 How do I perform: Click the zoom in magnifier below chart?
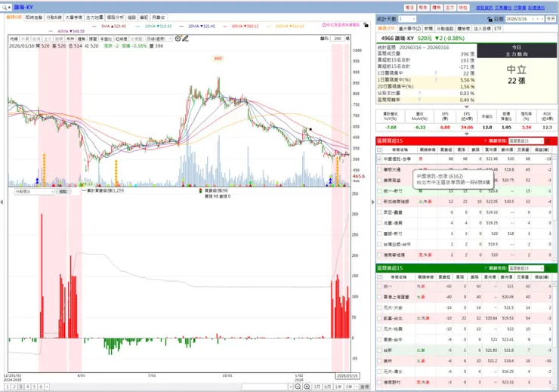[307, 387]
